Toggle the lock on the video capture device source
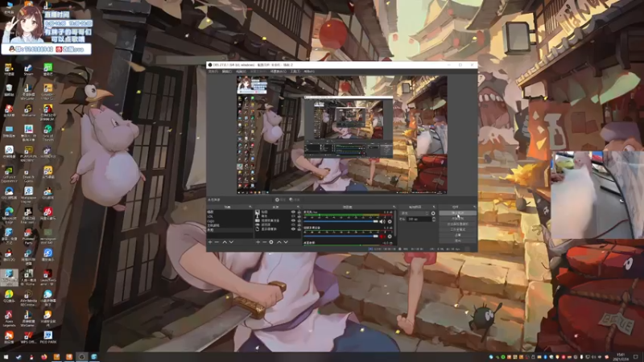This screenshot has height=362, width=644. [299, 220]
